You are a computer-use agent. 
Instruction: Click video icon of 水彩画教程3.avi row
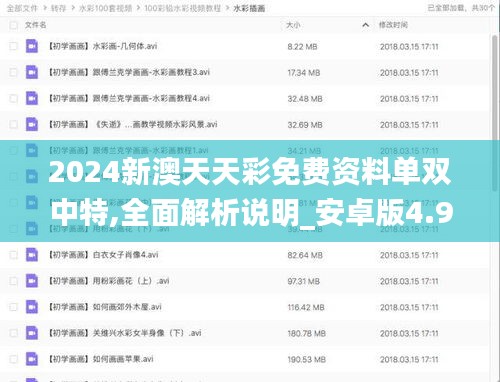coord(32,72)
